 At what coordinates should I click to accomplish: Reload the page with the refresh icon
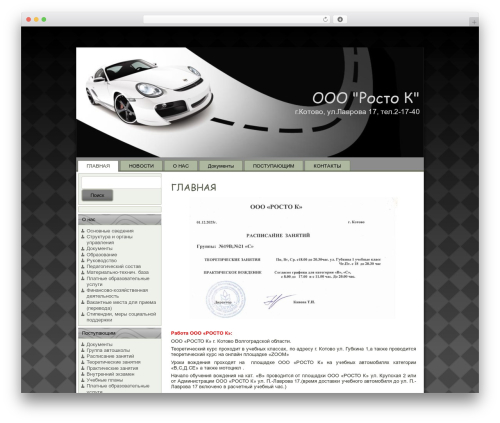point(325,19)
